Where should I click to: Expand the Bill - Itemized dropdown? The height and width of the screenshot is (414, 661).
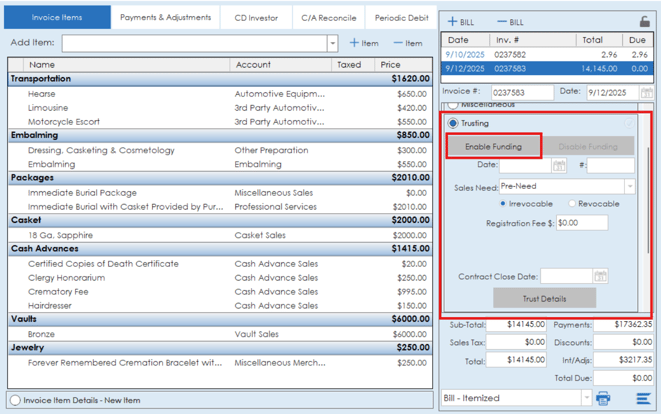tap(584, 398)
